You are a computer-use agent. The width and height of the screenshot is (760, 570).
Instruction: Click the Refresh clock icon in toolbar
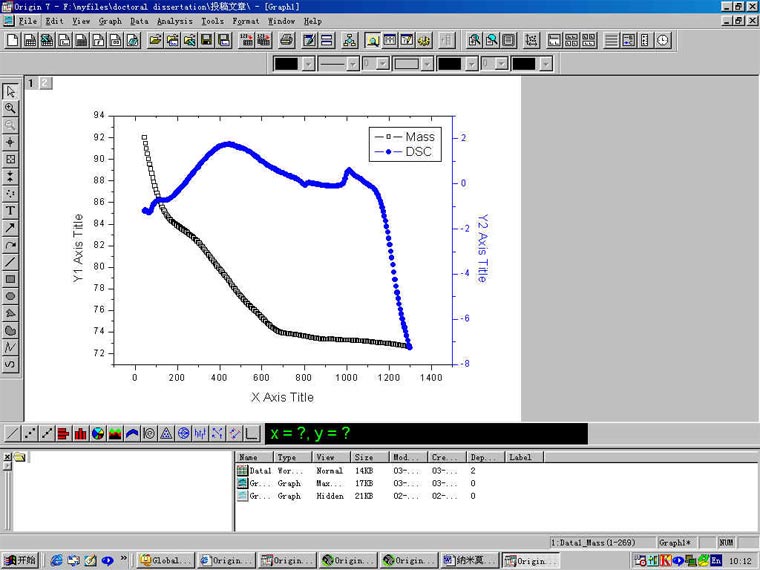(663, 40)
